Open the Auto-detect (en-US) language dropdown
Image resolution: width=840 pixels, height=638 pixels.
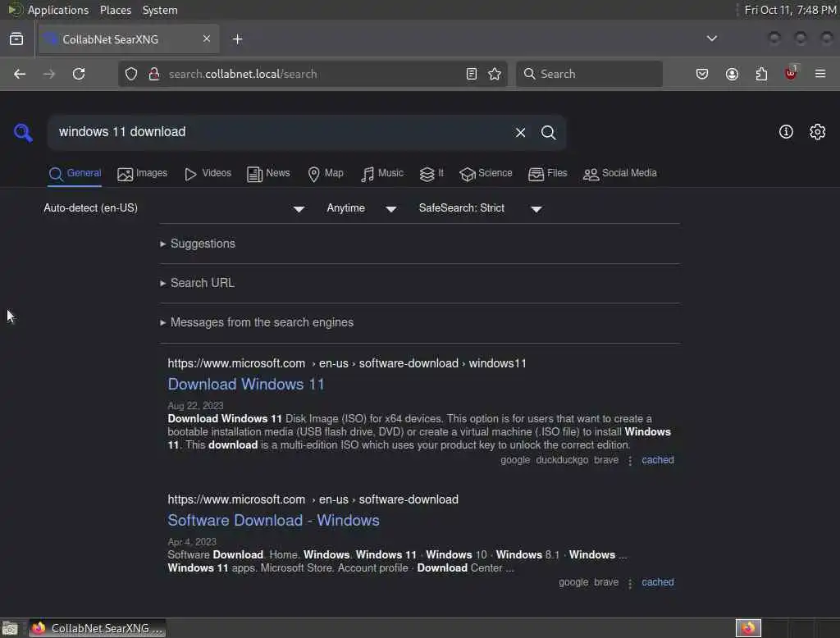pos(174,208)
